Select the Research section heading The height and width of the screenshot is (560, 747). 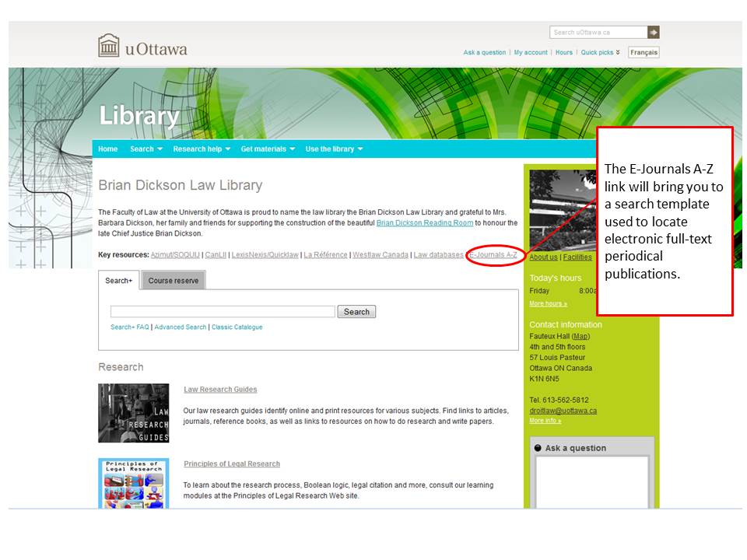pos(121,367)
